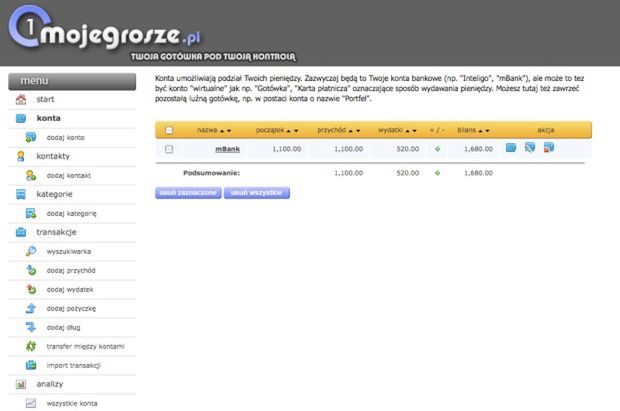This screenshot has height=411, width=620.
Task: Click the transfer między kontami icon
Action: (31, 346)
